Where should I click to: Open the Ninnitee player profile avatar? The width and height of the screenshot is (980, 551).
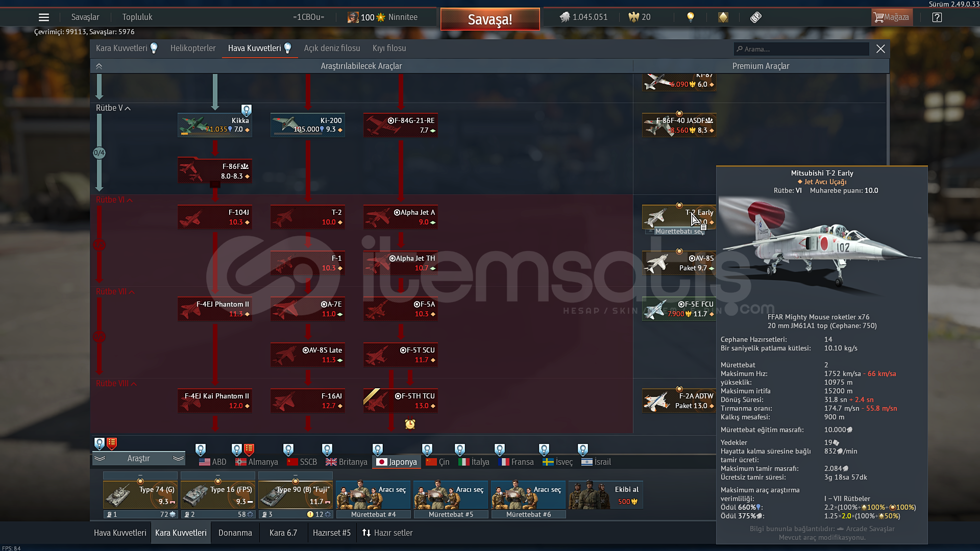(353, 17)
